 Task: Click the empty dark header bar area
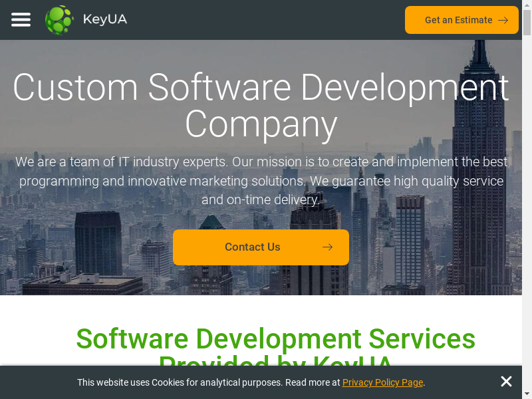pyautogui.click(x=266, y=20)
